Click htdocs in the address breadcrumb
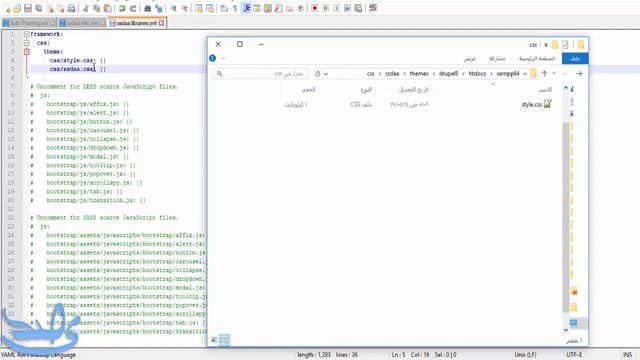 pyautogui.click(x=477, y=73)
